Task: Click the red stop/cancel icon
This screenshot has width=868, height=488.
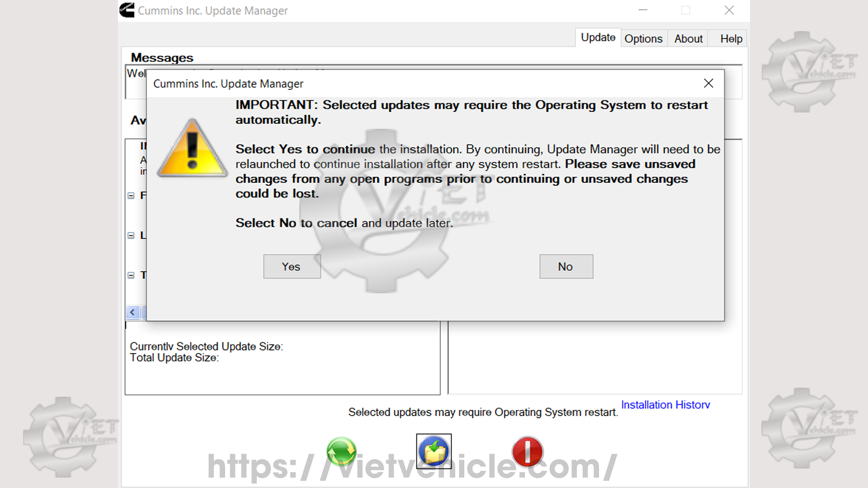Action: tap(527, 451)
